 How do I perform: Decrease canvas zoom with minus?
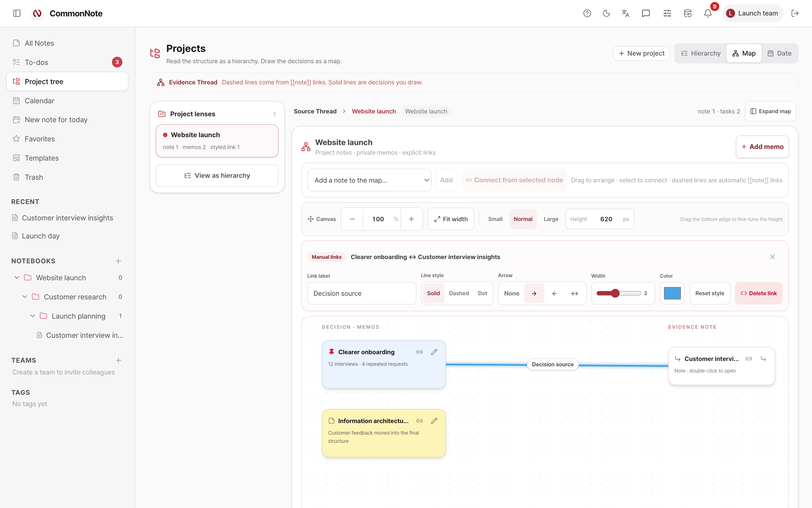352,219
